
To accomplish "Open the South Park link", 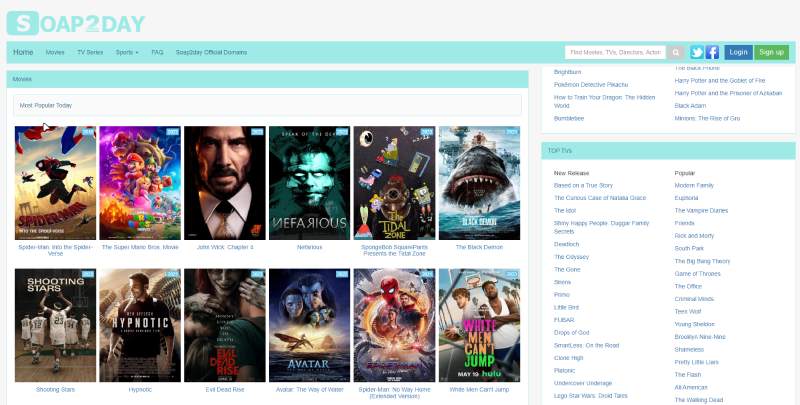I will [x=689, y=248].
